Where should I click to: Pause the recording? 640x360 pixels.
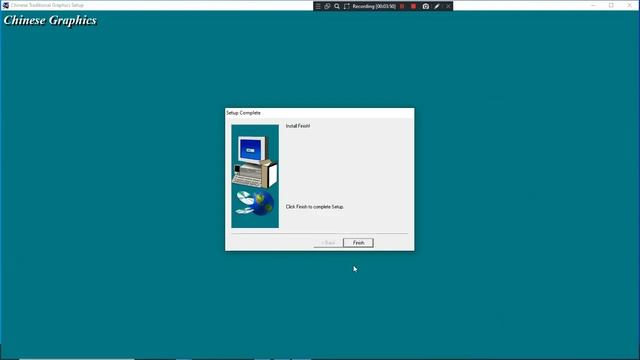pyautogui.click(x=402, y=6)
